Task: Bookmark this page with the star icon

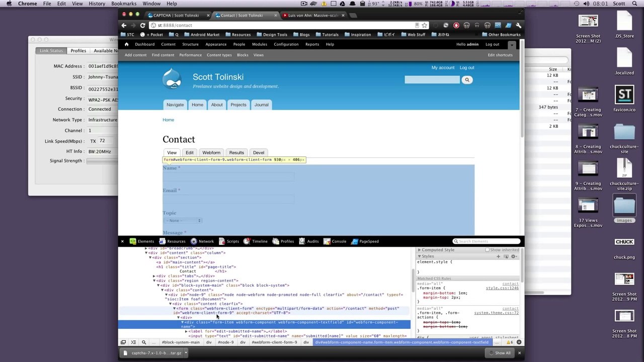Action: tap(425, 25)
